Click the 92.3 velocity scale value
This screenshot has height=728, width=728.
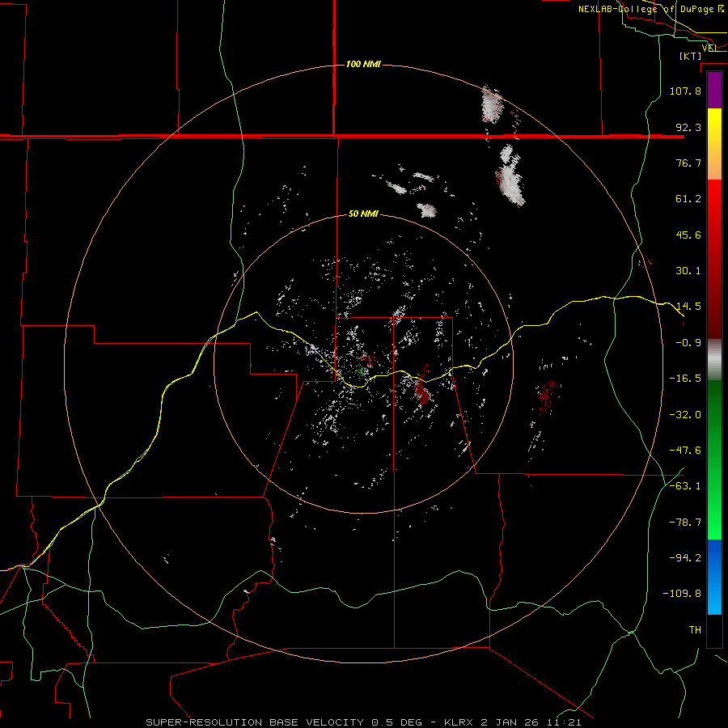[688, 127]
